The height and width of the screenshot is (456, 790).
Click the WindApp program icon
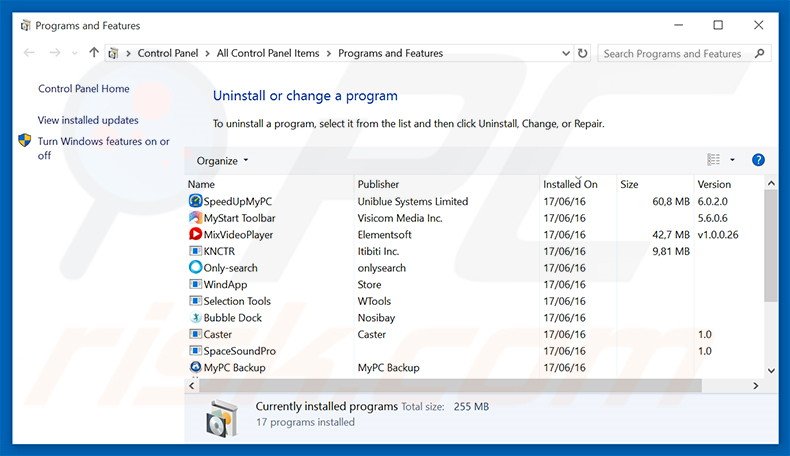(x=195, y=284)
